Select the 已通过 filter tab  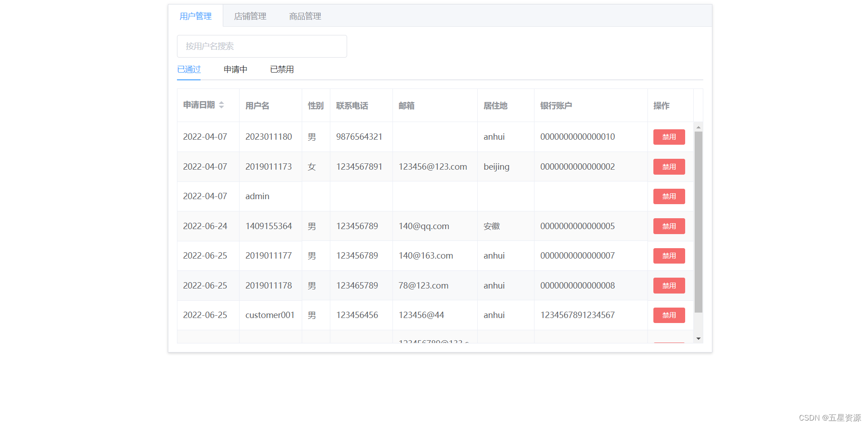coord(188,69)
